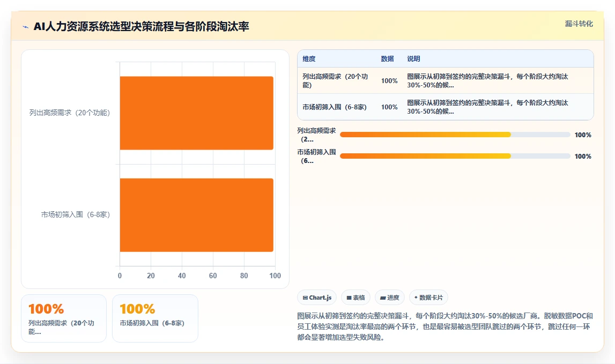Click the 说明 column header
The image size is (615, 364).
[x=413, y=59]
